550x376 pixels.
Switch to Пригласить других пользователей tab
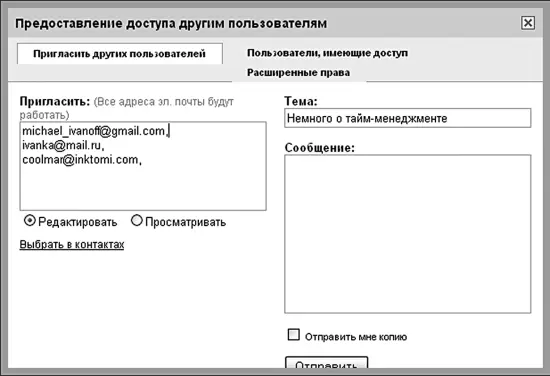point(120,54)
